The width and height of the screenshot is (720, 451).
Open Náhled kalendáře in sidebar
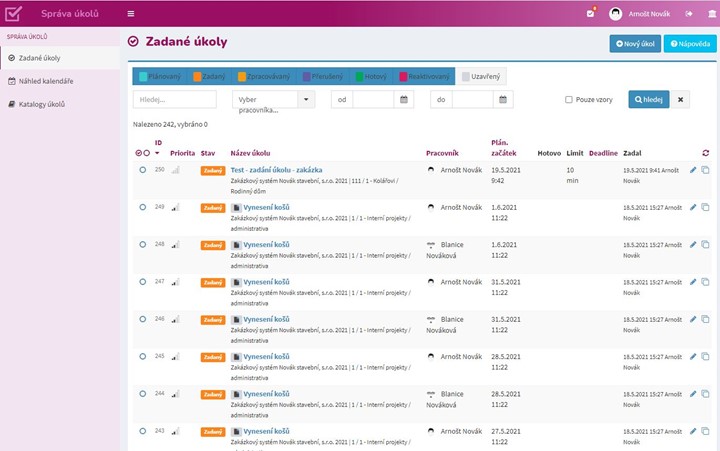[x=60, y=81]
